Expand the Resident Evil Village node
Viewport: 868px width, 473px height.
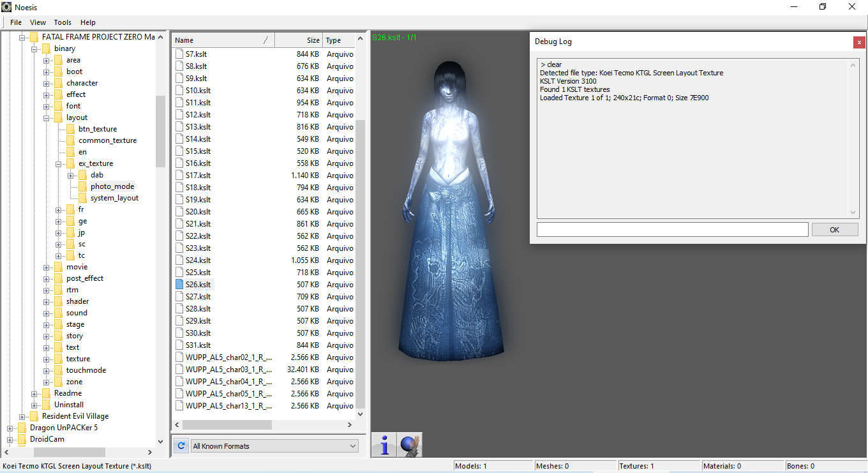coord(22,416)
